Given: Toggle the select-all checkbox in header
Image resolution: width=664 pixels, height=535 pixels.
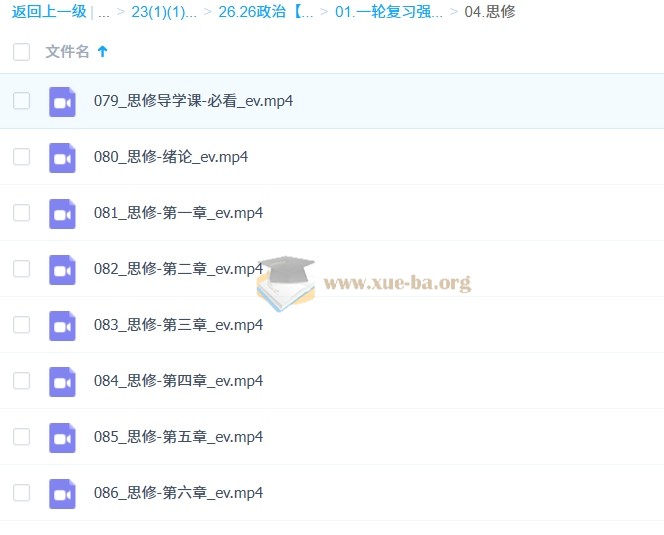Looking at the screenshot, I should coord(21,52).
